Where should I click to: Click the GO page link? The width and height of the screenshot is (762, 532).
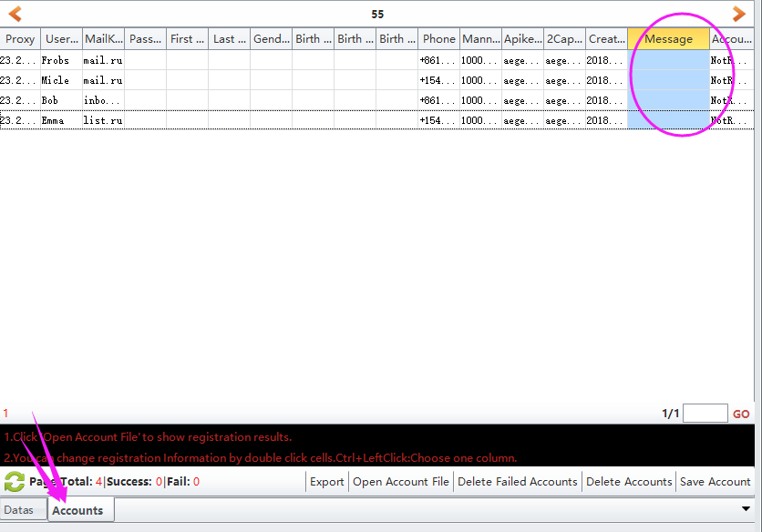(x=741, y=414)
